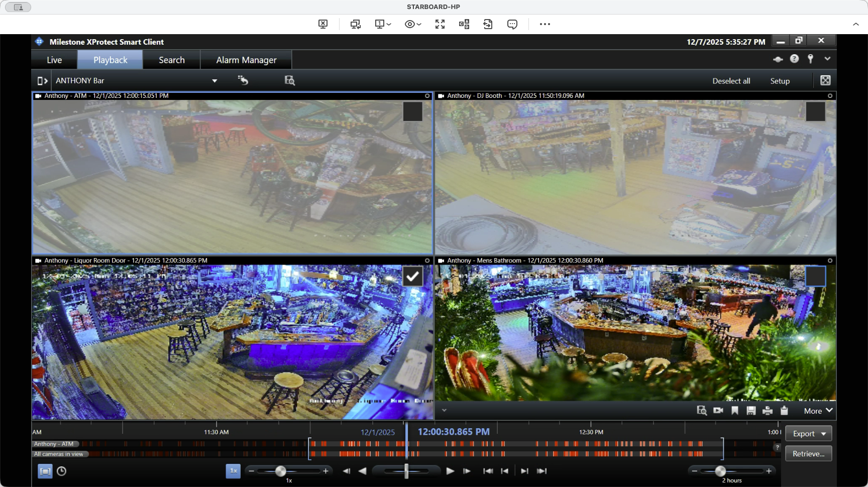Screen dimensions: 868x487
Task: Check the DJ Booth camera selection box
Action: 815,111
